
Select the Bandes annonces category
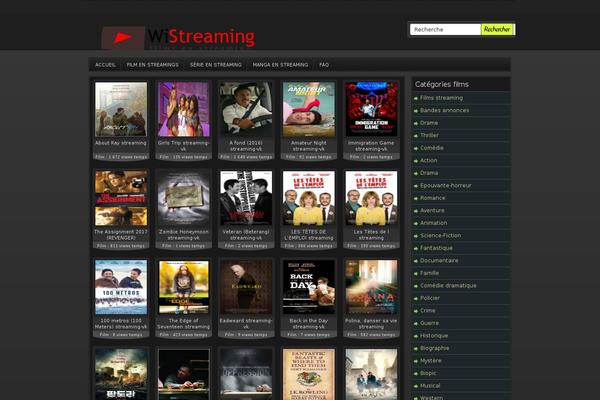point(444,110)
